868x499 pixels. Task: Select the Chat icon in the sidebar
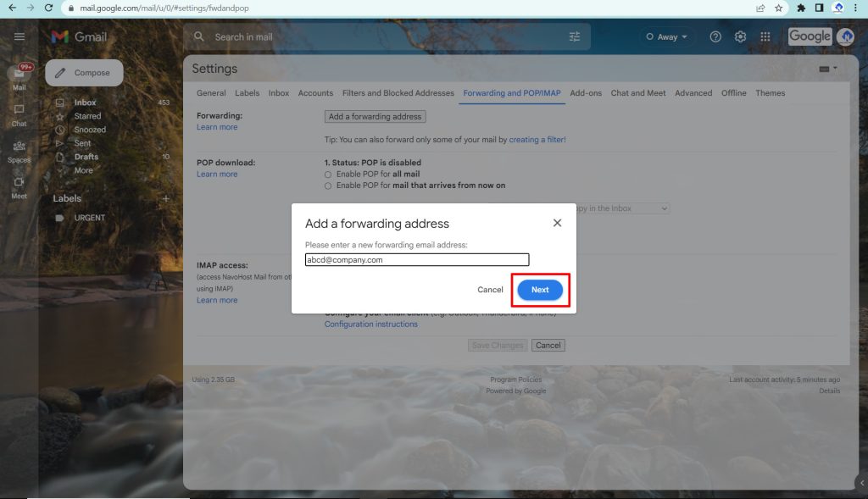coord(19,110)
